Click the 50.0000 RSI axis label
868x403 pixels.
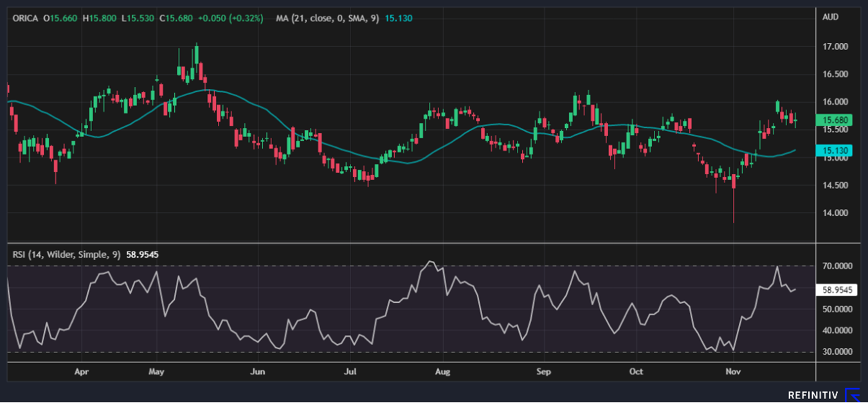pos(837,309)
